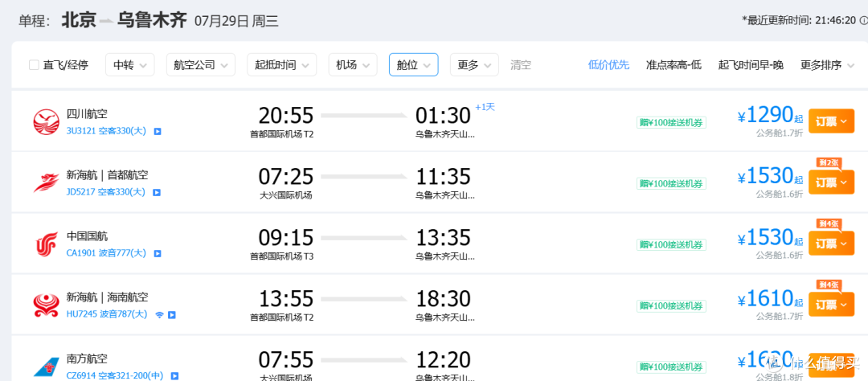Click 赠¥100接送机券 tag on the 3U3121 row
This screenshot has width=868, height=381.
click(671, 122)
